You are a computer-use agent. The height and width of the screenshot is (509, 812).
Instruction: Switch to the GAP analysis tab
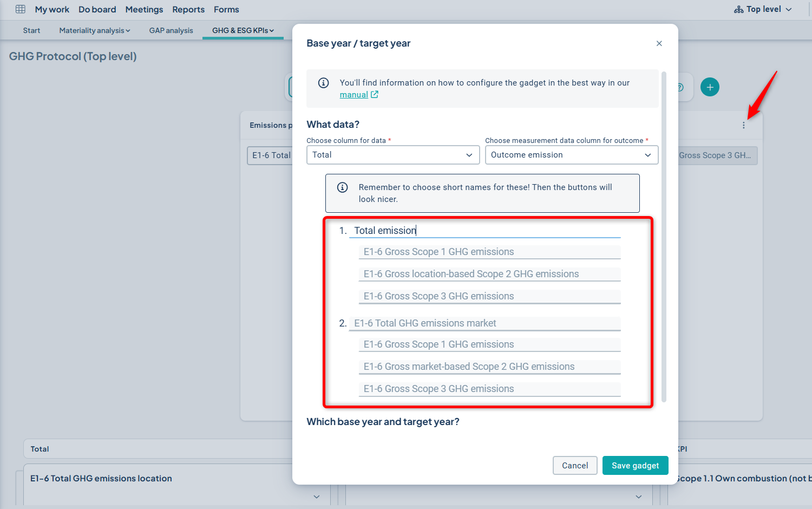tap(171, 30)
